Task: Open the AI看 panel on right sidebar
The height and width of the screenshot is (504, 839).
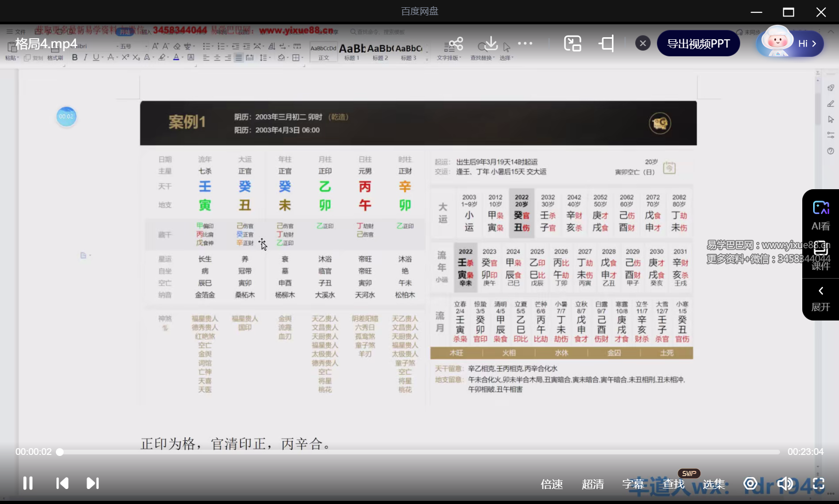Action: tap(820, 213)
